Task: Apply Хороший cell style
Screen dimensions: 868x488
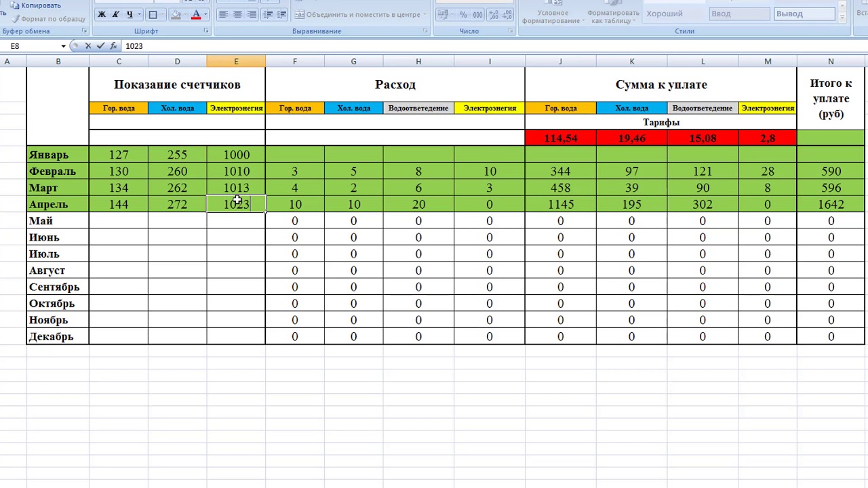Action: [673, 14]
